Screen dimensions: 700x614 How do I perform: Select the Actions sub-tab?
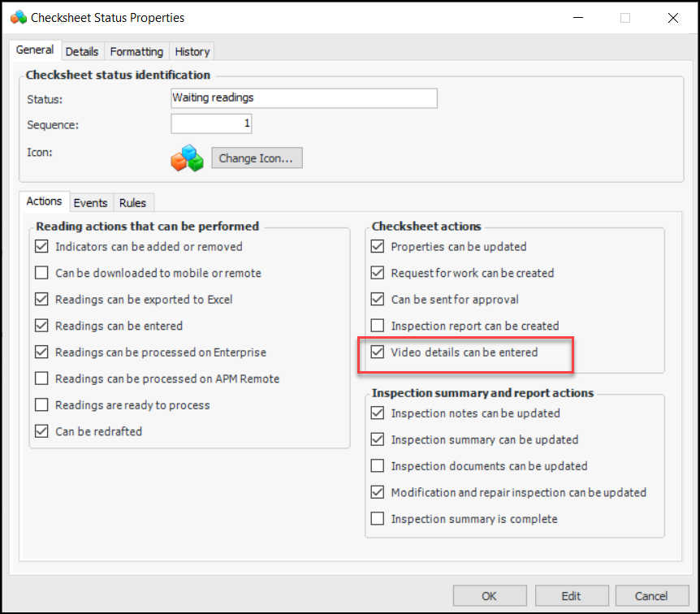point(44,201)
